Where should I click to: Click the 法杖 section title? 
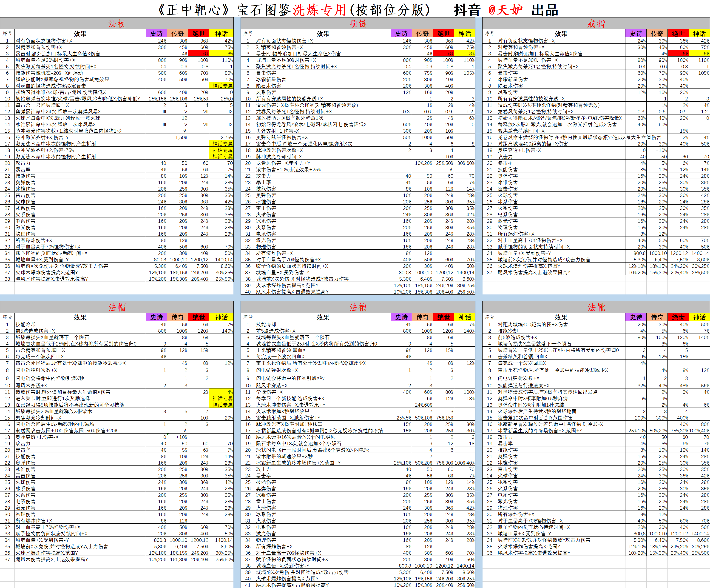coord(117,23)
